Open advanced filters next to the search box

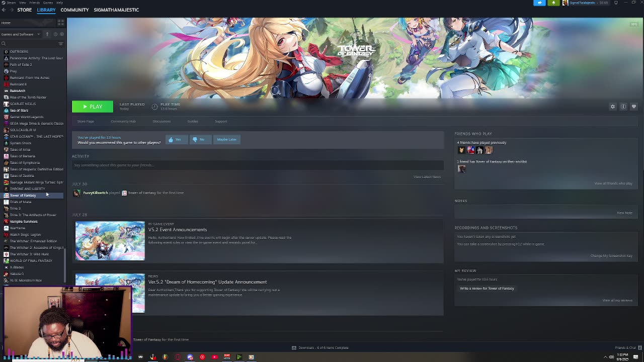(x=61, y=44)
